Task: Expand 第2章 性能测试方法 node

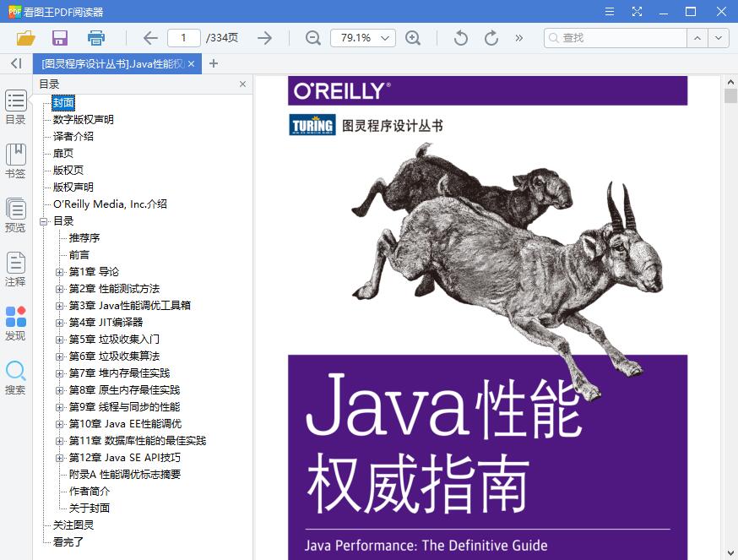Action: [x=59, y=289]
